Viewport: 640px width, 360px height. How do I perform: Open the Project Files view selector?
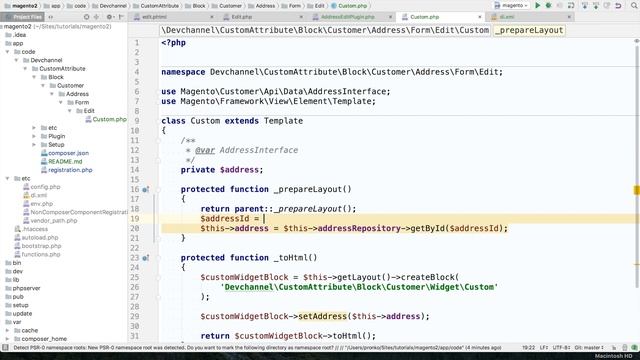(x=22, y=17)
